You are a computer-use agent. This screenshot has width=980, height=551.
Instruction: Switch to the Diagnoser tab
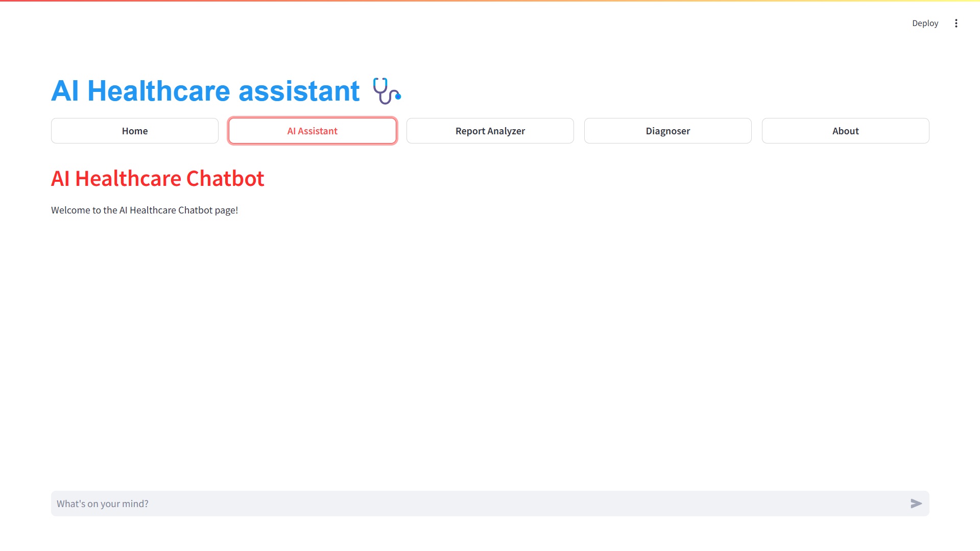pyautogui.click(x=668, y=131)
